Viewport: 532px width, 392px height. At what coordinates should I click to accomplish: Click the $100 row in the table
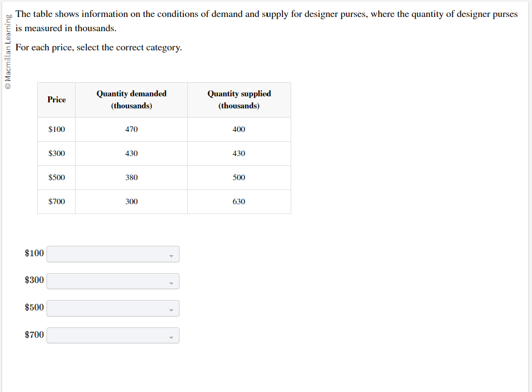(56, 129)
